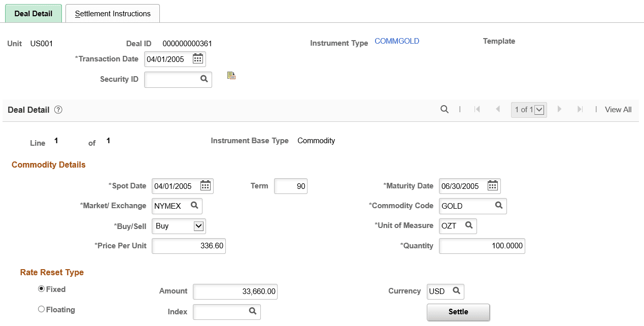Click the Settle button
The image size is (644, 326).
(458, 313)
